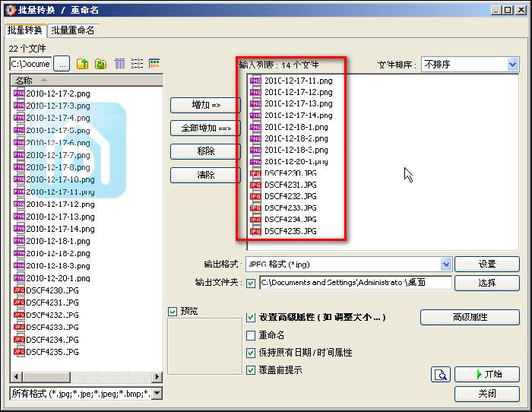
Task: Click the PNG icon beside 2010-12-17-2.png
Action: [x=19, y=93]
